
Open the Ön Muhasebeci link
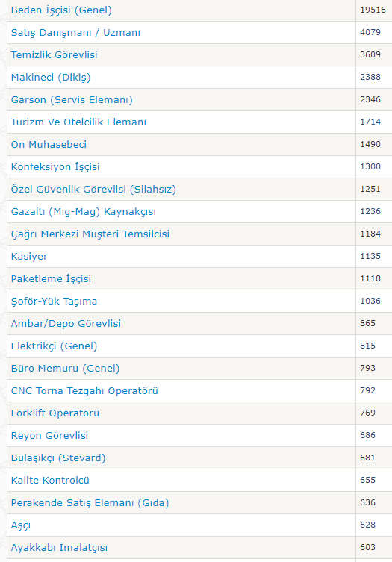click(49, 145)
